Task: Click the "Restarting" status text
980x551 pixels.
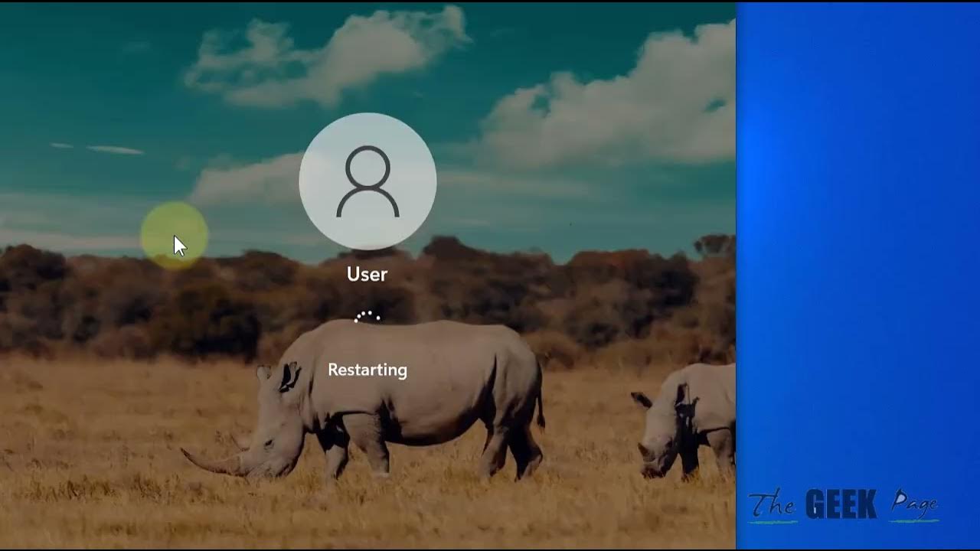Action: [x=367, y=370]
